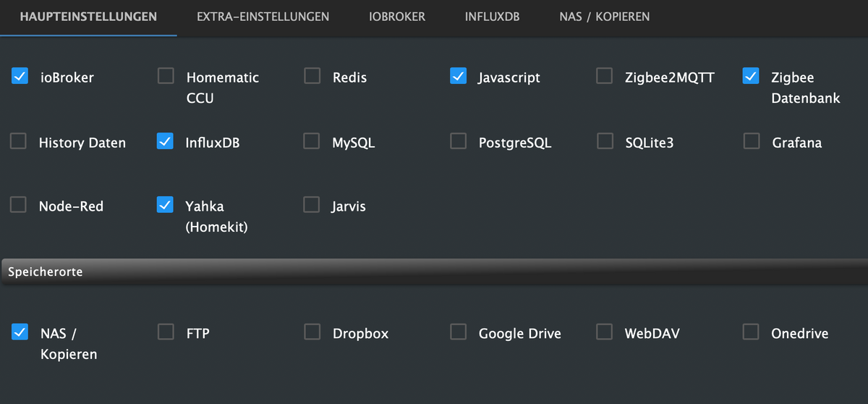Enable the MySQL checkbox
The width and height of the screenshot is (868, 404).
pyautogui.click(x=311, y=141)
